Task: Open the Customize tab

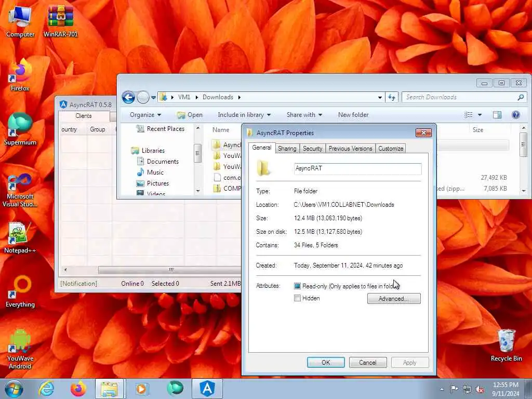Action: [391, 149]
